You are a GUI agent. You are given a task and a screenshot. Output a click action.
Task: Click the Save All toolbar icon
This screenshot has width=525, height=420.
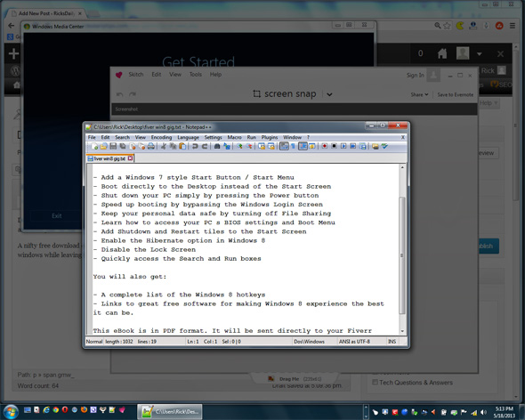(x=123, y=146)
